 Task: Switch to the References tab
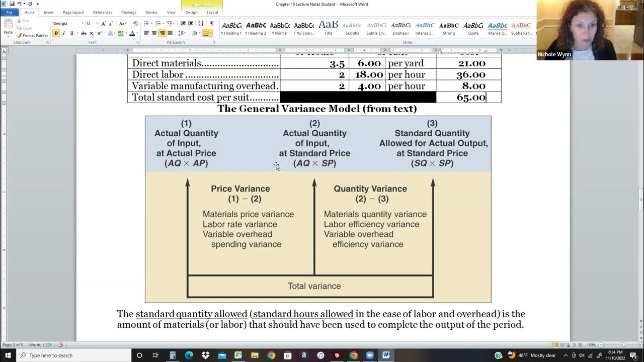[103, 12]
